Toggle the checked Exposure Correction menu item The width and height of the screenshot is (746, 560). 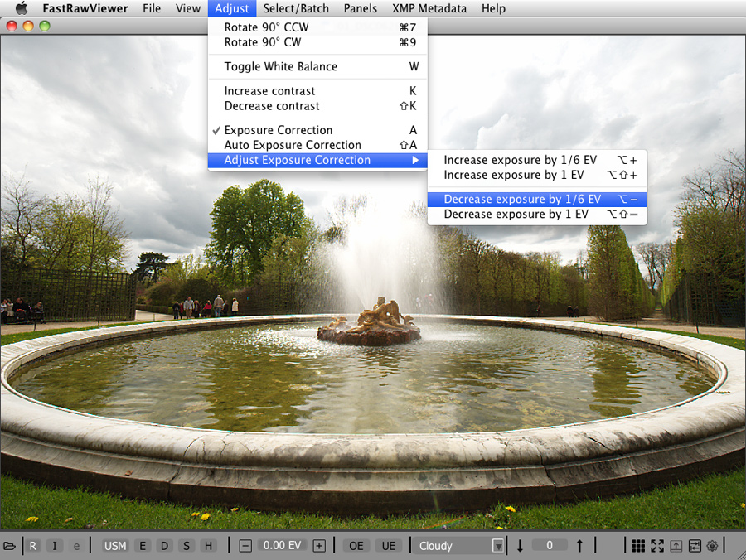coord(279,130)
